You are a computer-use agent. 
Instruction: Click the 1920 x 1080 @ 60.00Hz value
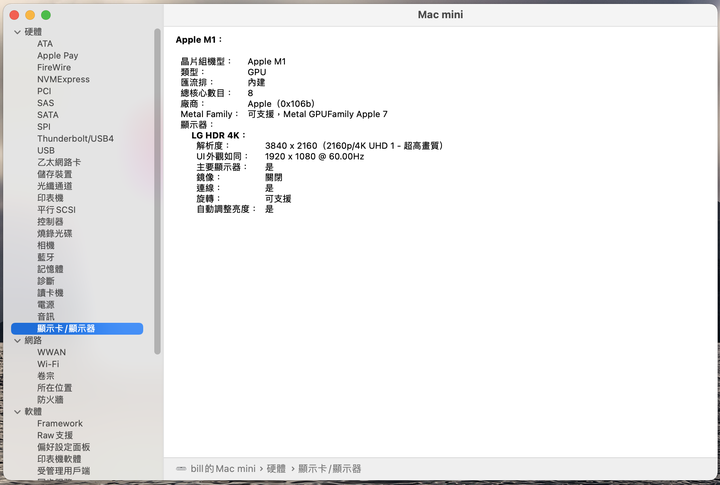click(x=315, y=157)
